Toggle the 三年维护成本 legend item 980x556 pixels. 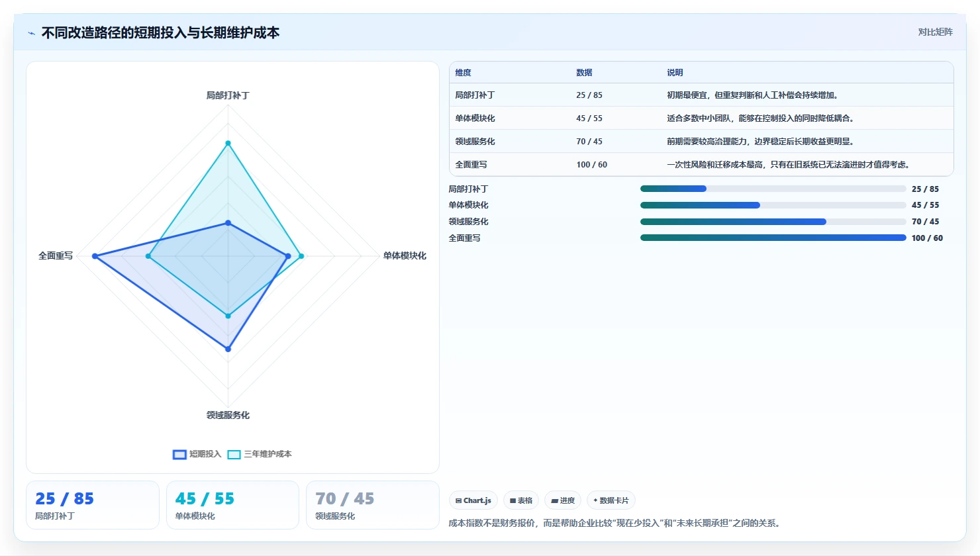point(260,454)
